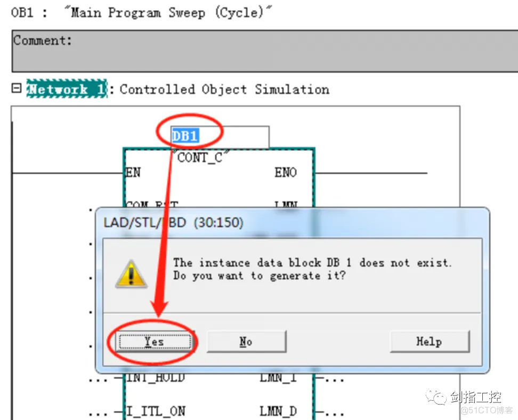
Task: Collapse Network 1 with minus box
Action: tap(16, 88)
